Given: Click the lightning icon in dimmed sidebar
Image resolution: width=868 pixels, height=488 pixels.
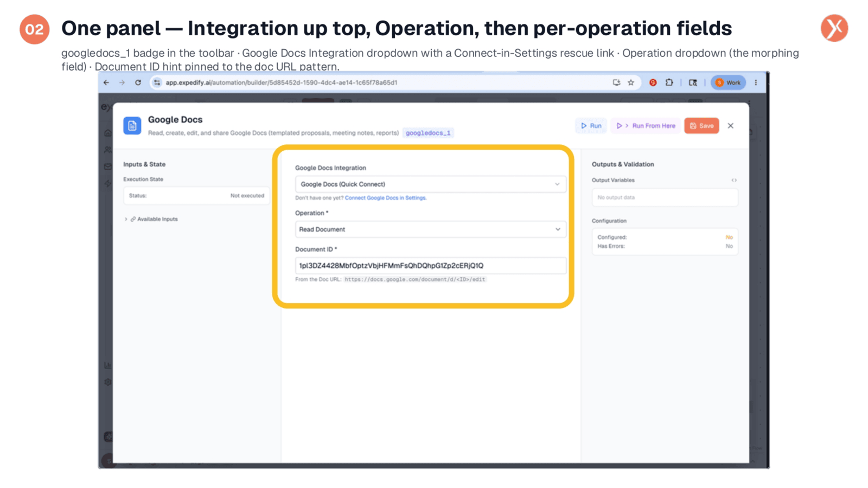Looking at the screenshot, I should point(107,183).
